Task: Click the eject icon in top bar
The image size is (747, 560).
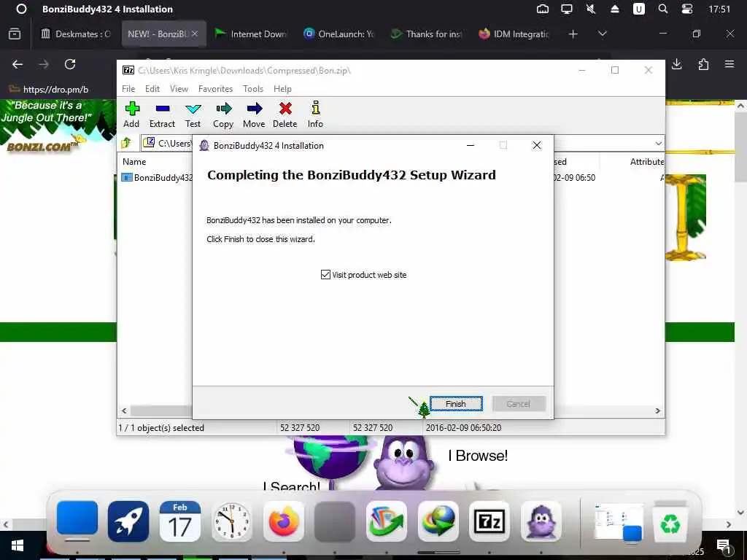Action: (614, 9)
